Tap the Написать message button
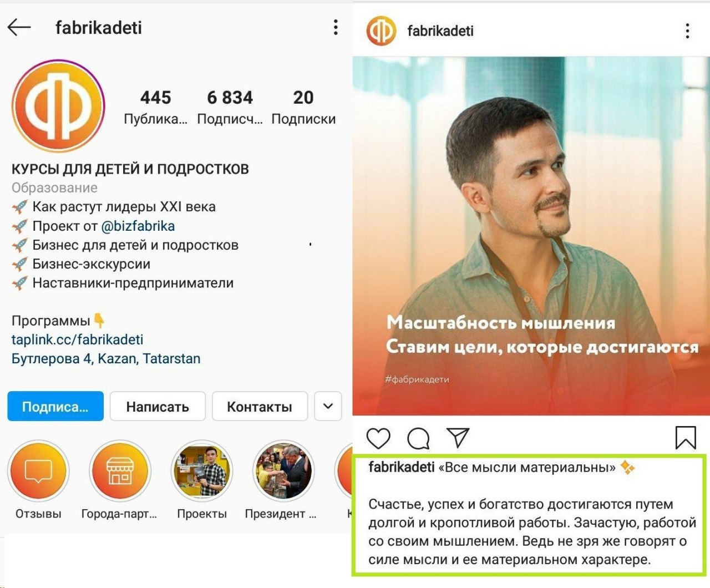Viewport: 710px width, 588px height. click(x=158, y=406)
